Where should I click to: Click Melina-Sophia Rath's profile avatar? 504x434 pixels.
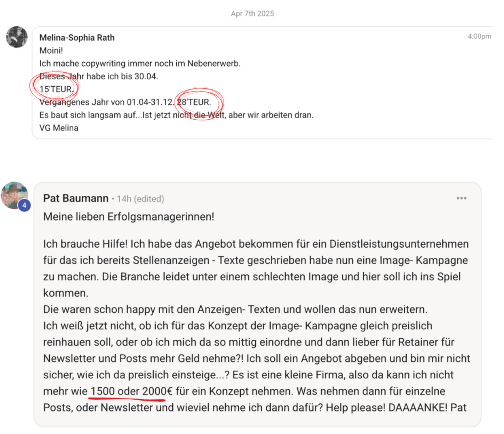[17, 37]
